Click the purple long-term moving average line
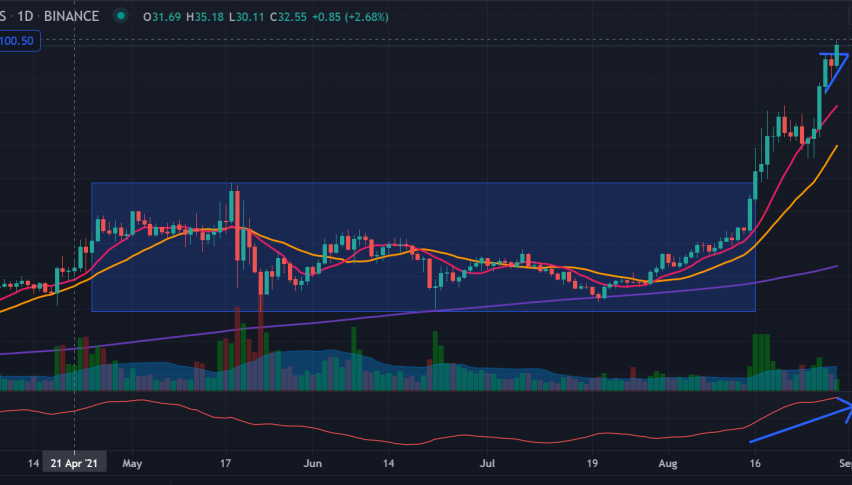This screenshot has height=485, width=852. pyautogui.click(x=500, y=304)
